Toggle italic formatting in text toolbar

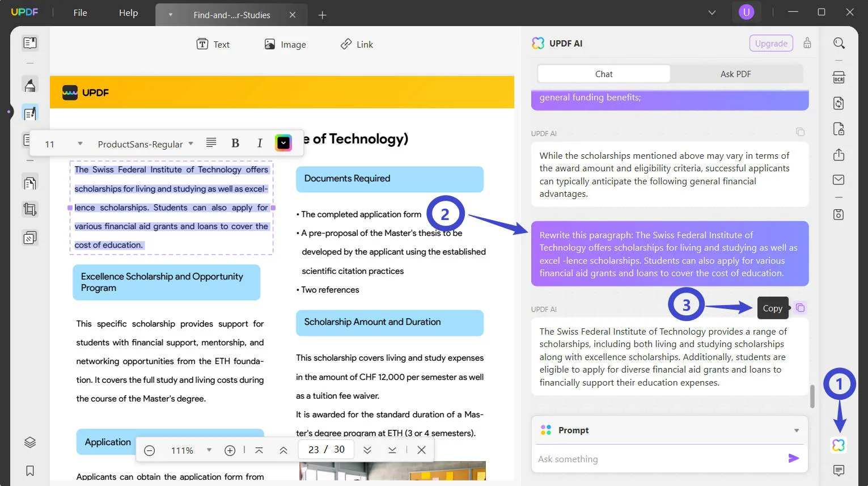tap(260, 143)
